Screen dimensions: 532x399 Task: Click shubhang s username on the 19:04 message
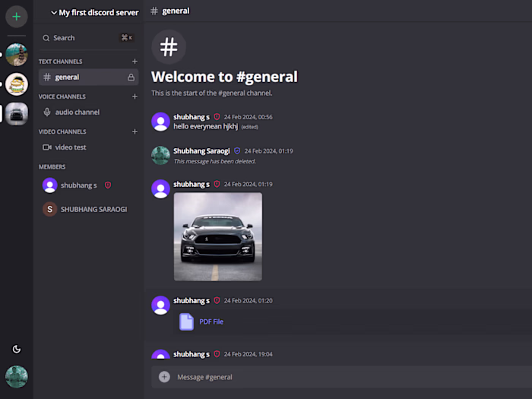coord(192,354)
